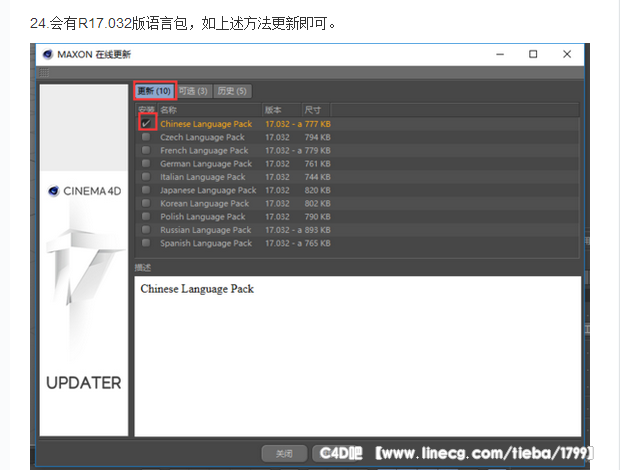Screen dimensions: 620x470
Task: Tick the German Language Pack checkbox
Action: coord(146,163)
